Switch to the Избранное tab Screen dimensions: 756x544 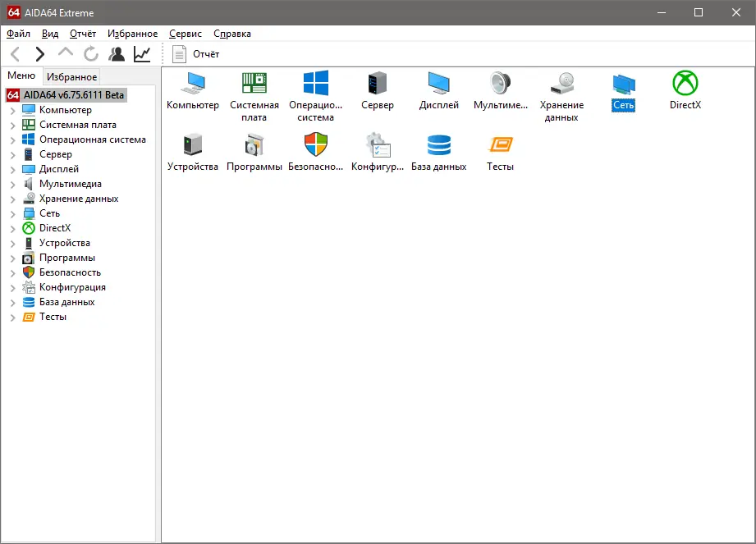[x=71, y=75]
